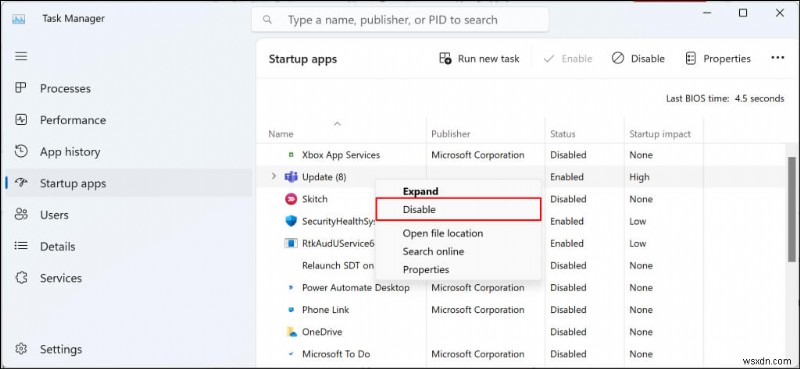The image size is (800, 369).
Task: Click the red Skitch app icon
Action: pos(291,199)
